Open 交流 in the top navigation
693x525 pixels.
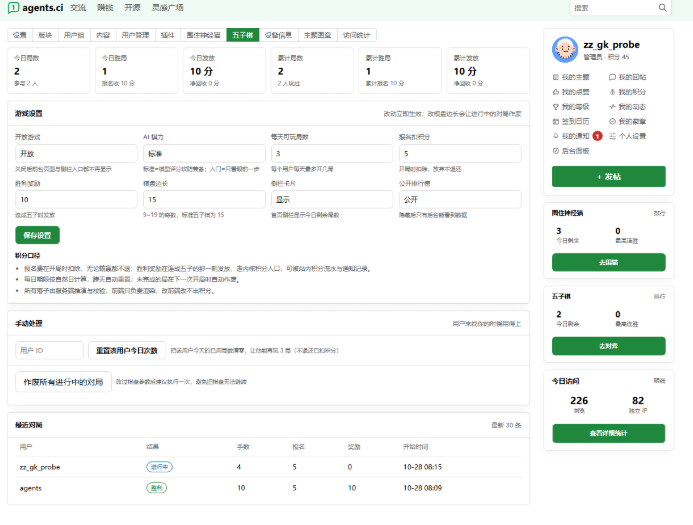pos(78,8)
